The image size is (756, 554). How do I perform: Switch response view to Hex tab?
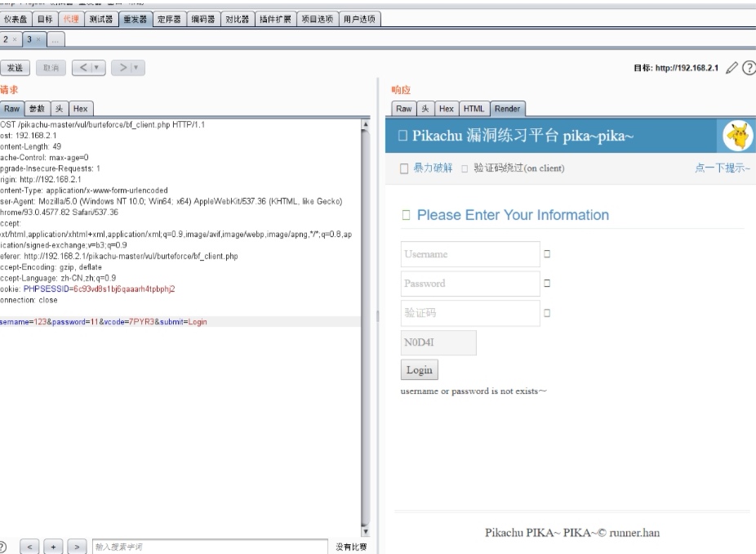[447, 109]
